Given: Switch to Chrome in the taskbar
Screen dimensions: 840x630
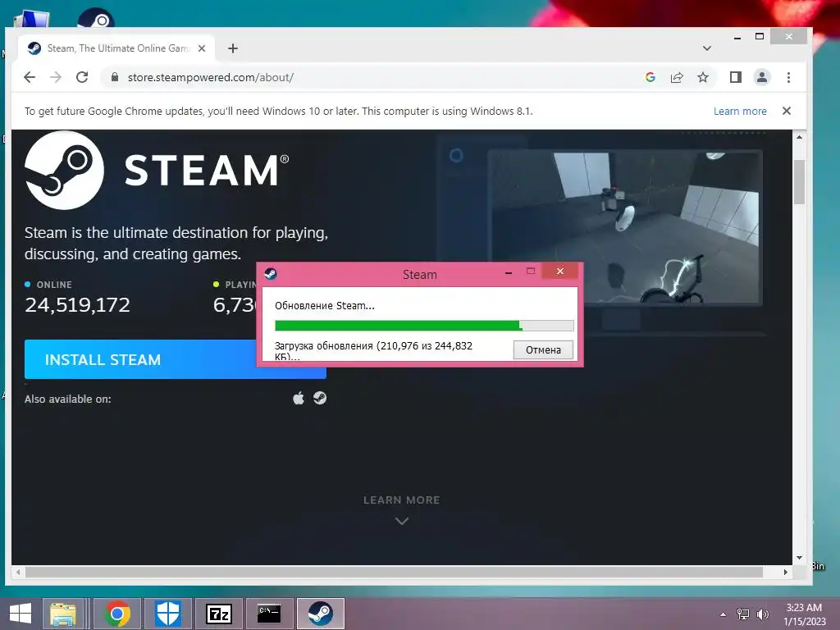Looking at the screenshot, I should click(x=117, y=614).
